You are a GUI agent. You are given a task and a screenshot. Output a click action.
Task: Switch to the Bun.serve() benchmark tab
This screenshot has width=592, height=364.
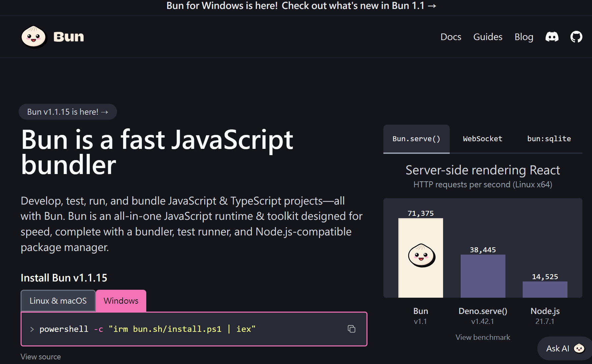pyautogui.click(x=417, y=139)
